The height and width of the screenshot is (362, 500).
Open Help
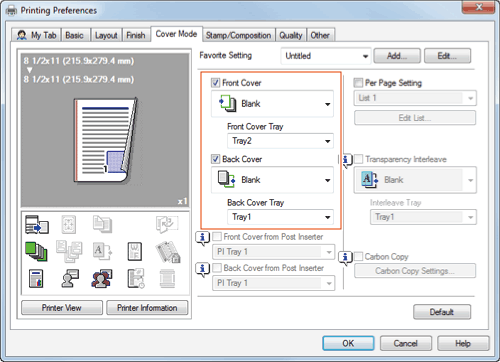463,343
